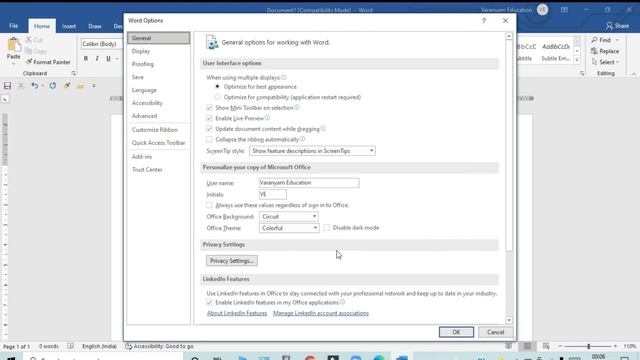Toggle Enable LinkedIn features checkbox
The height and width of the screenshot is (360, 640).
point(209,302)
